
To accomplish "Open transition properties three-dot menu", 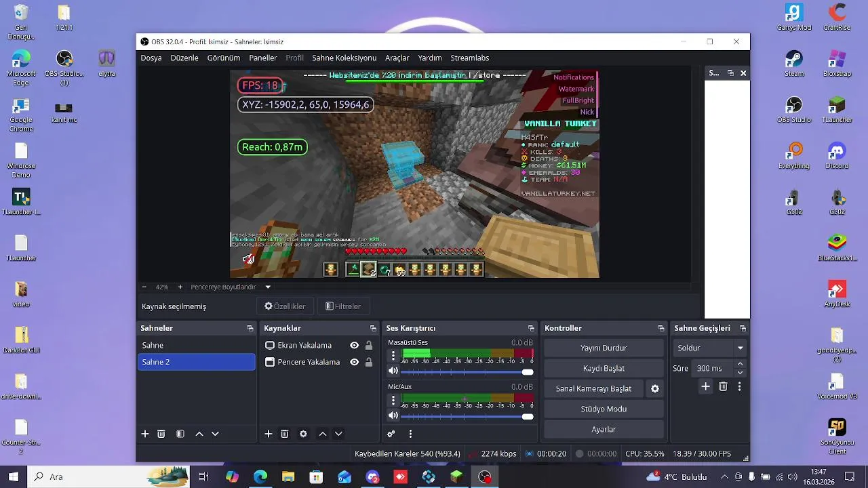I will 740,386.
